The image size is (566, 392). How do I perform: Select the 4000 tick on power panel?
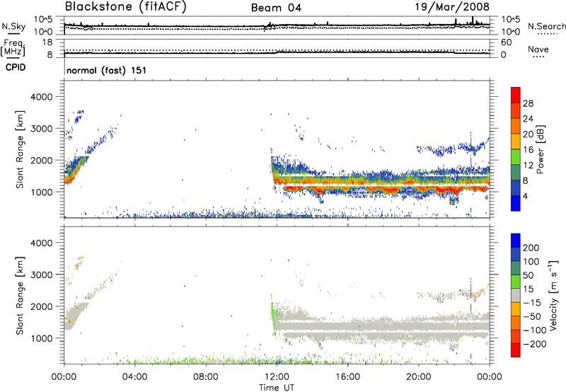42,97
